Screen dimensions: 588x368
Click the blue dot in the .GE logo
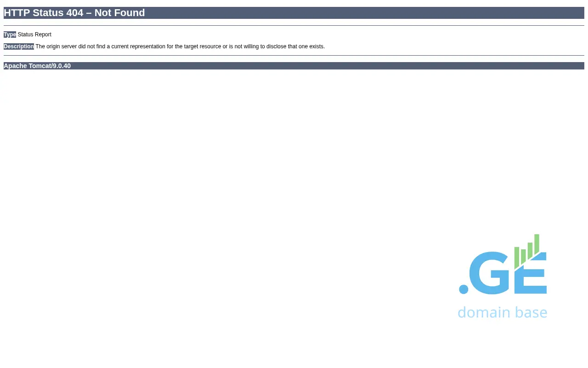coord(464,289)
